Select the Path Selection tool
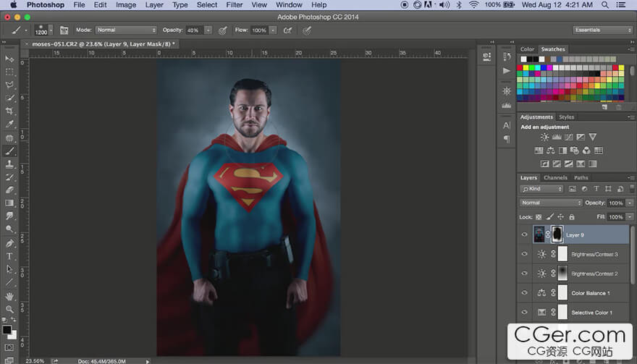 pyautogui.click(x=9, y=269)
